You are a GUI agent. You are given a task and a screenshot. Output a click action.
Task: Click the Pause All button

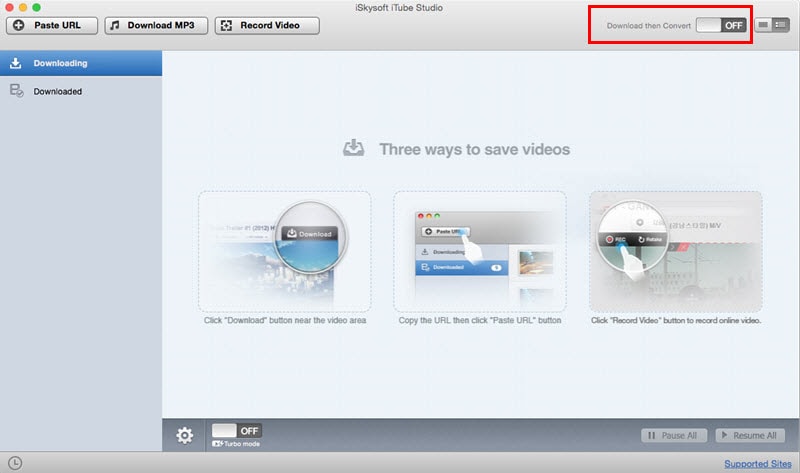[x=673, y=435]
